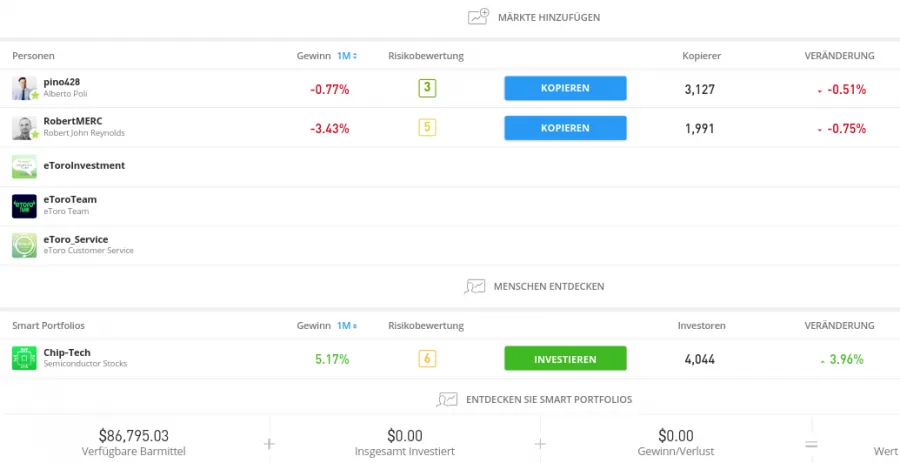900x463 pixels.
Task: Open Chip-Tech portfolio icon
Action: click(x=24, y=358)
